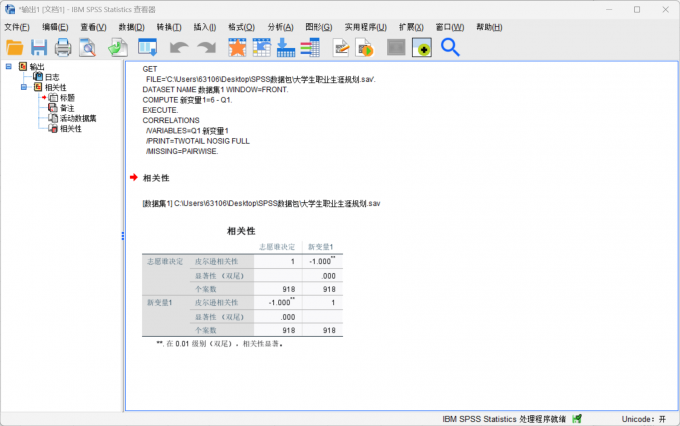
Task: Print the output using the printer icon
Action: (63, 47)
